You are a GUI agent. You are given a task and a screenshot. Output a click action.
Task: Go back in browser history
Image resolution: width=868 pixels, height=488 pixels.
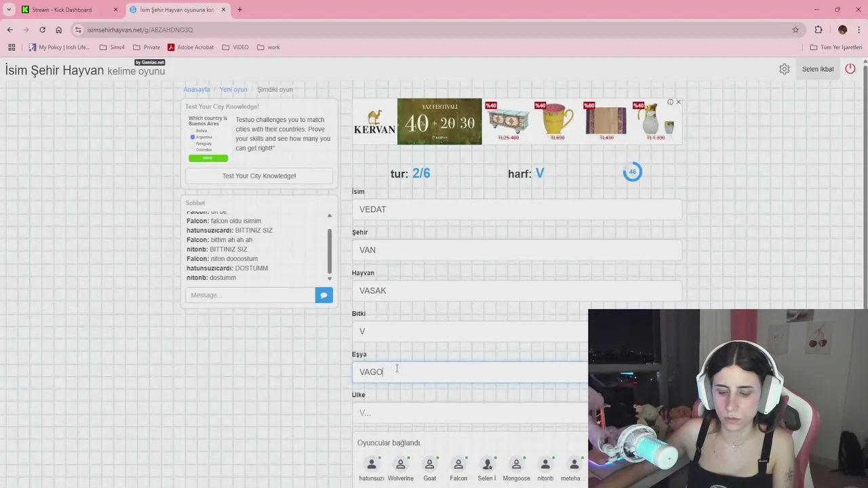9,30
